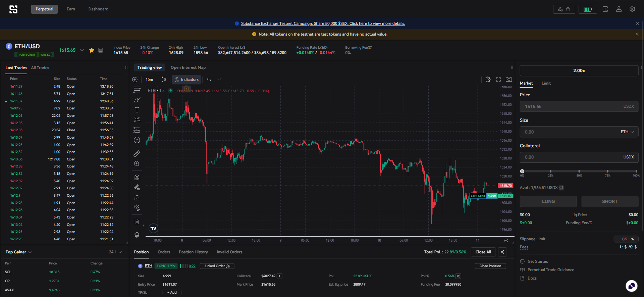644x297 pixels.
Task: Click the Close Position button
Action: [x=490, y=266]
